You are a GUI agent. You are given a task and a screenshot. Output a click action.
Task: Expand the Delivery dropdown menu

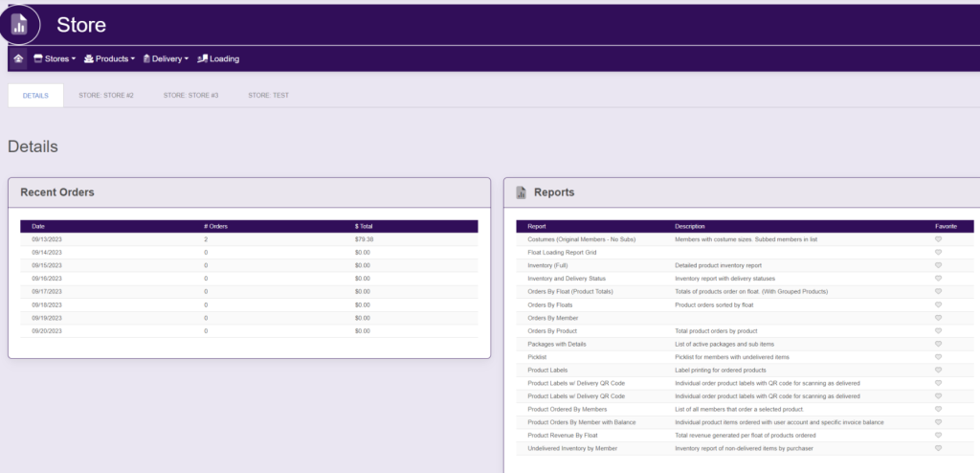pyautogui.click(x=167, y=58)
